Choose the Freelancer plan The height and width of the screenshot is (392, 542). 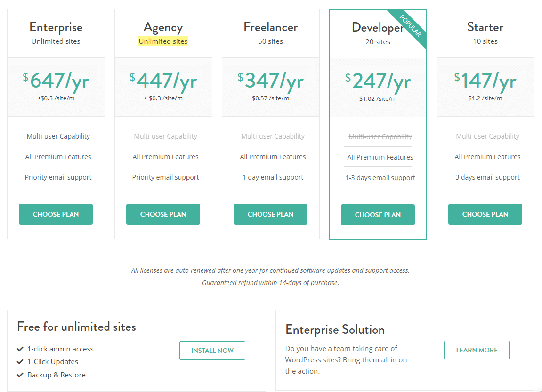pos(270,214)
